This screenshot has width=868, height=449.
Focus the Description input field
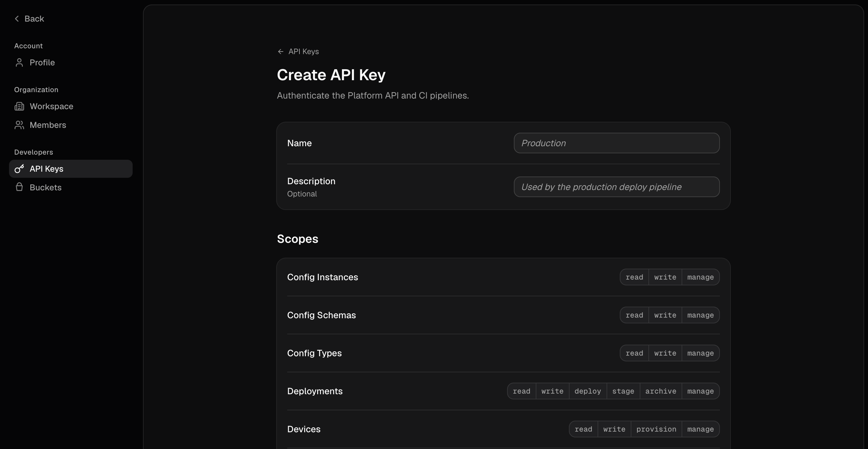(617, 187)
